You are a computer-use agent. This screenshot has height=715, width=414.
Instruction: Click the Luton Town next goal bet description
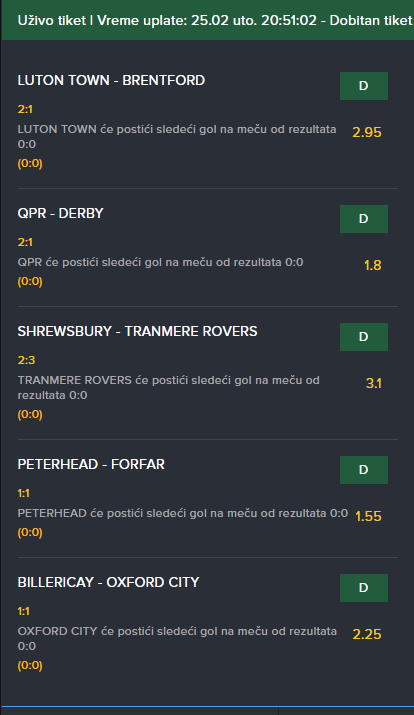click(x=177, y=136)
